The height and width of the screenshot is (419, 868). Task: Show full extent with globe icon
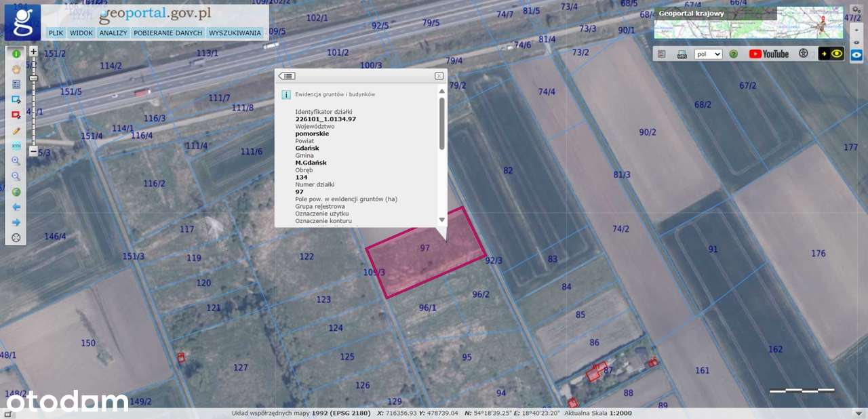tap(16, 192)
